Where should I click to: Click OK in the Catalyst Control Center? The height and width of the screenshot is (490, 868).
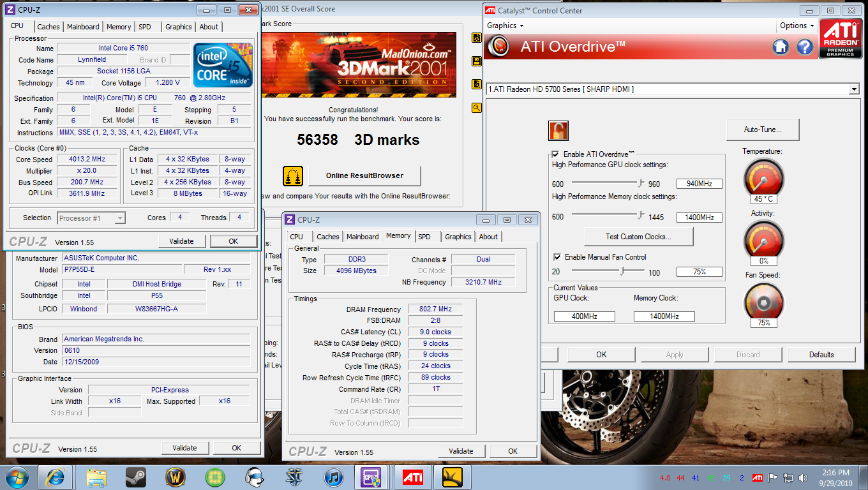(x=601, y=355)
